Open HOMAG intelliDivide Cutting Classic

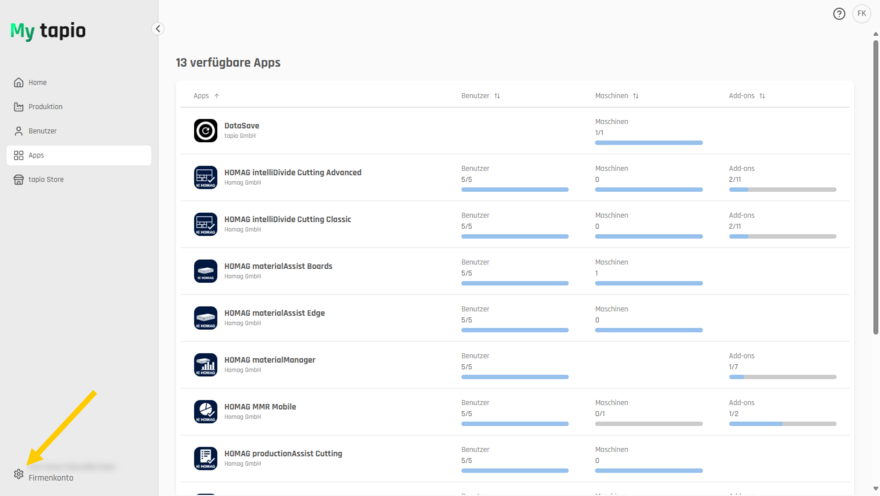[x=287, y=219]
